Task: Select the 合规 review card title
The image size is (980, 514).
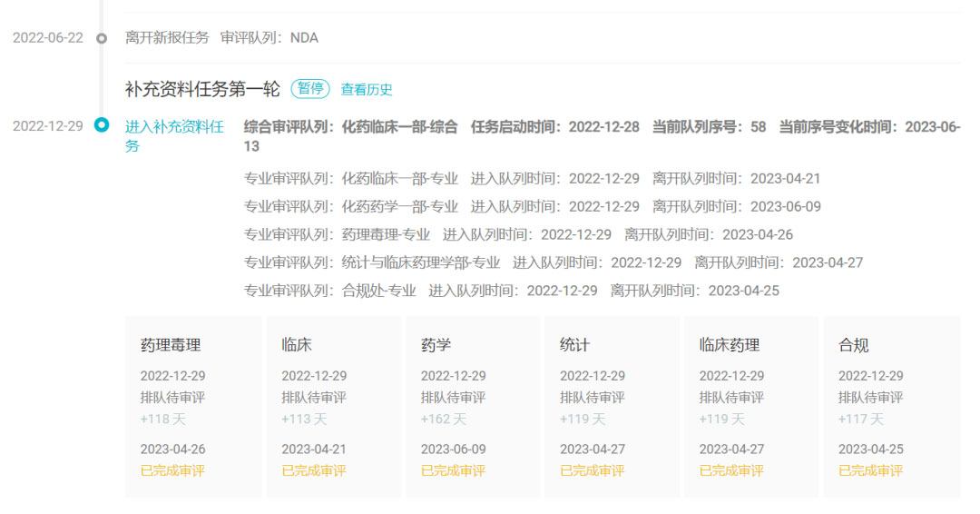Action: point(853,345)
